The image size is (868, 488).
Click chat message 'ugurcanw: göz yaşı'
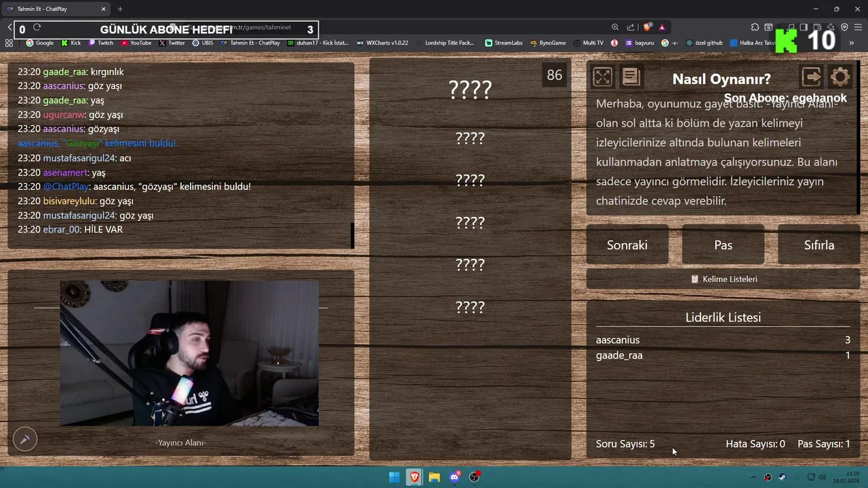[71, 115]
